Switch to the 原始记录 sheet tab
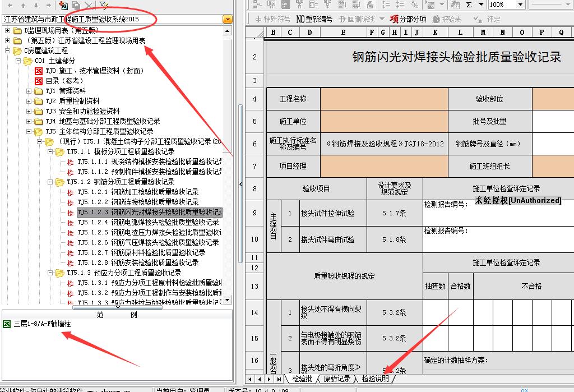Screen dimensions: 574x392 pyautogui.click(x=336, y=379)
